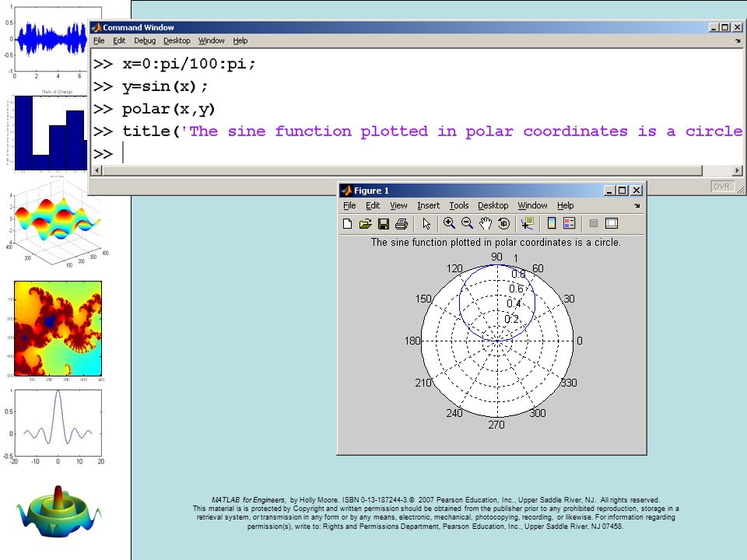Open Window menu in Figure 1

(x=532, y=205)
